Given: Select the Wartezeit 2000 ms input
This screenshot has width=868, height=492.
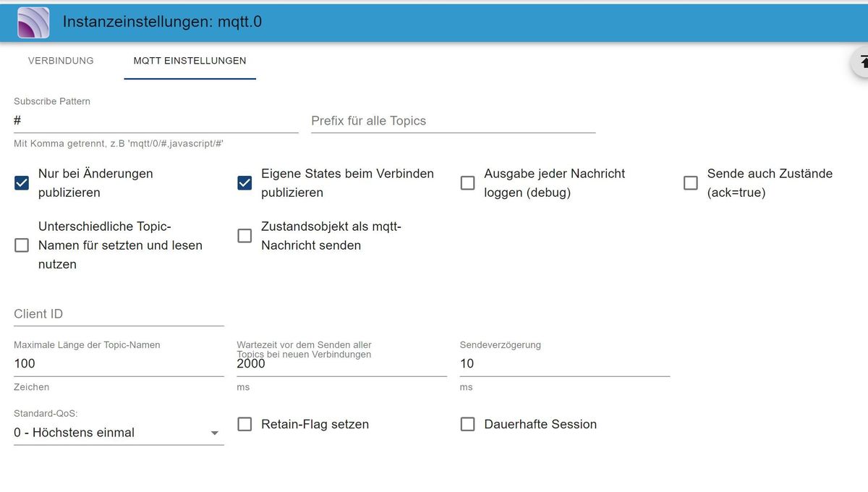Looking at the screenshot, I should (341, 364).
